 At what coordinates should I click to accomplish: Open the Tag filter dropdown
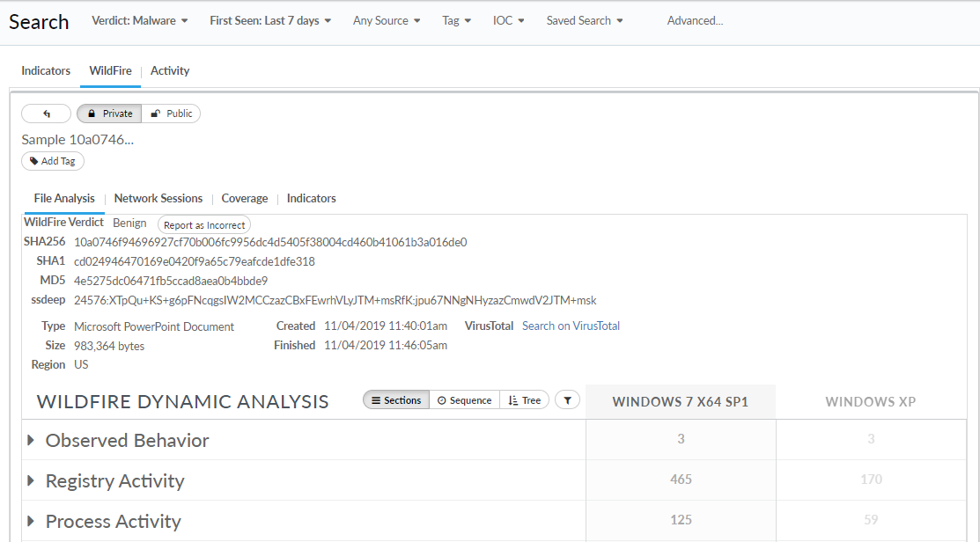click(456, 20)
